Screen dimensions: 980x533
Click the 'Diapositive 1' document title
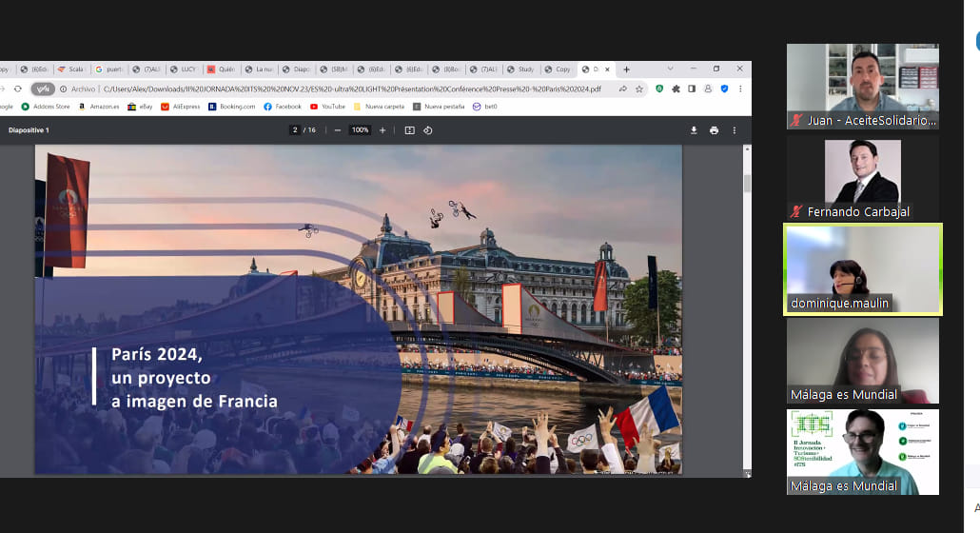coord(29,130)
